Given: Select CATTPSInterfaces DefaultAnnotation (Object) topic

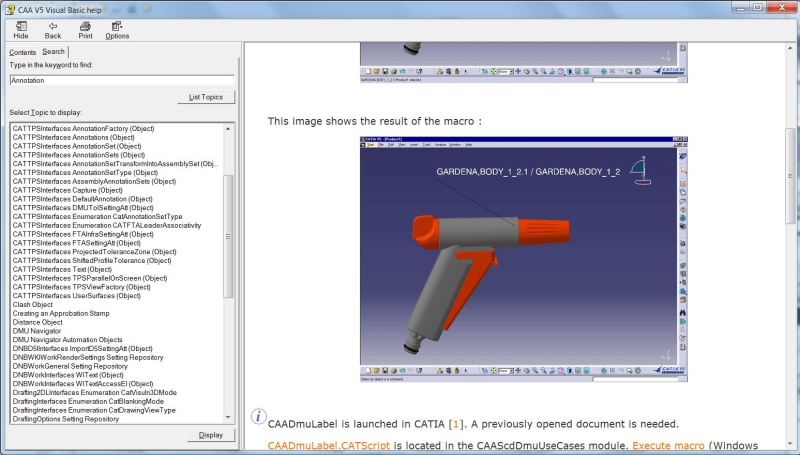Looking at the screenshot, I should (x=82, y=199).
